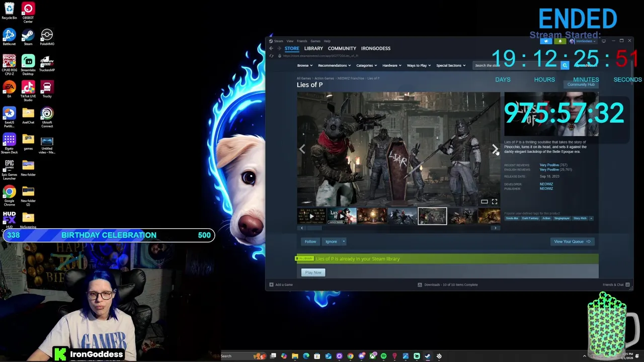Select the EA app desktop icon

9,89
